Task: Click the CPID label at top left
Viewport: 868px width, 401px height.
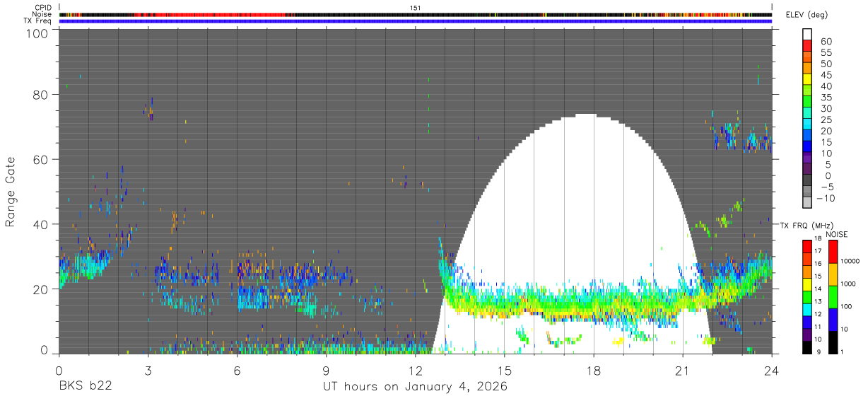Action: (x=42, y=8)
